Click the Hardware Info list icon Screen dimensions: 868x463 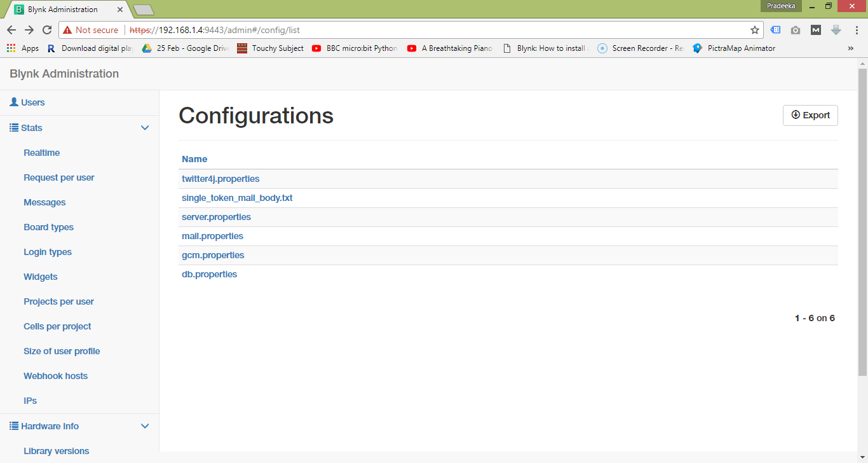pyautogui.click(x=14, y=425)
